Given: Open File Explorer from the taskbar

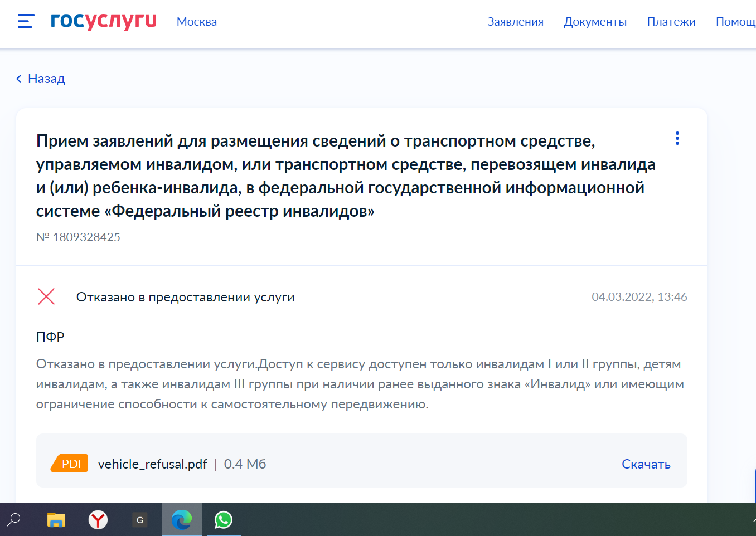Looking at the screenshot, I should click(56, 520).
